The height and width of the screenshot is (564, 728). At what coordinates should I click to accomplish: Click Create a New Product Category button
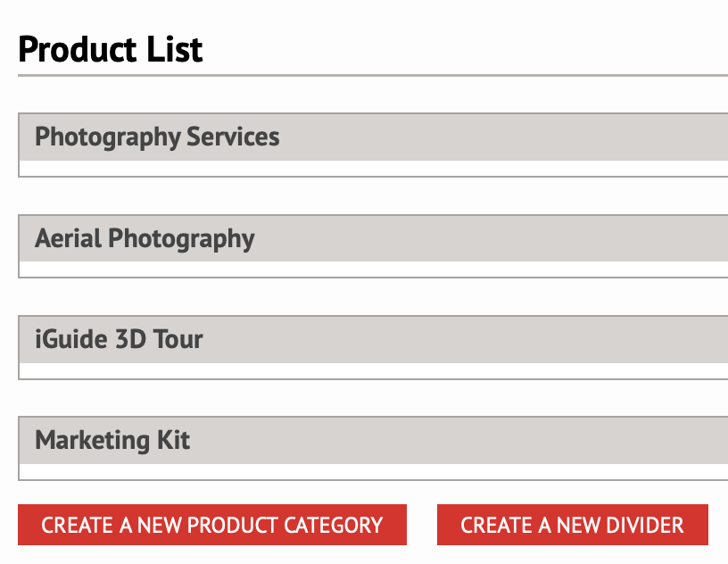(212, 525)
